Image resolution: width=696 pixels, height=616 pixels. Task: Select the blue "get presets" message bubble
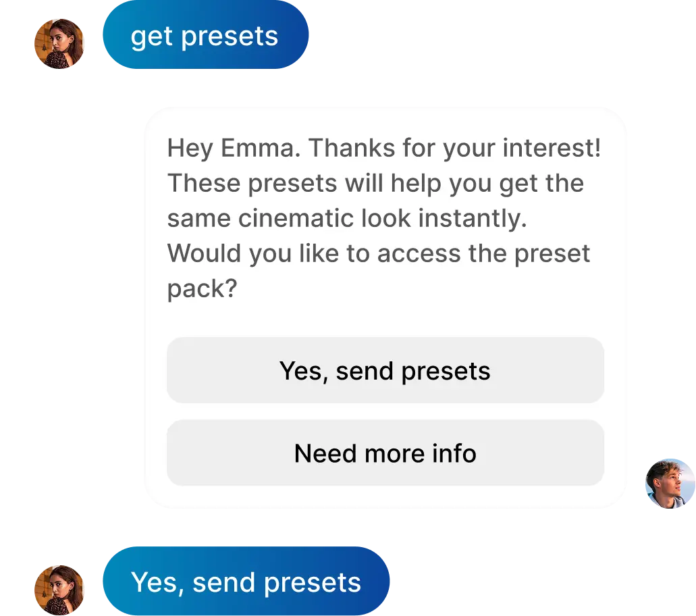[x=205, y=36]
